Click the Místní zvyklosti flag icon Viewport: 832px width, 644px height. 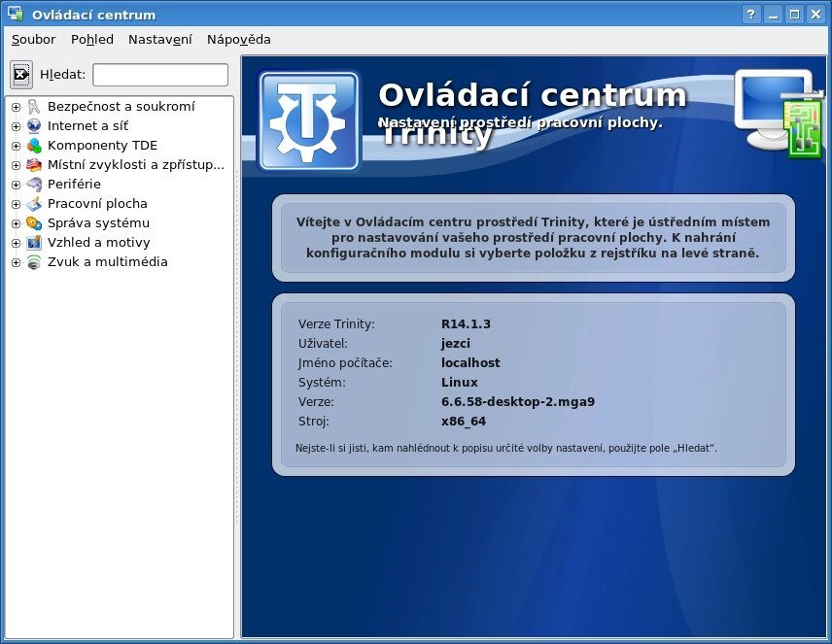34,165
